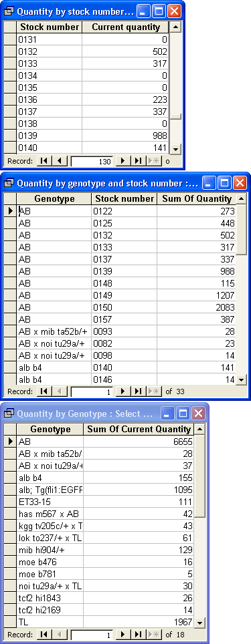This screenshot has width=251, height=644.
Task: Select the Sum Of Quantity column header
Action: click(x=197, y=199)
